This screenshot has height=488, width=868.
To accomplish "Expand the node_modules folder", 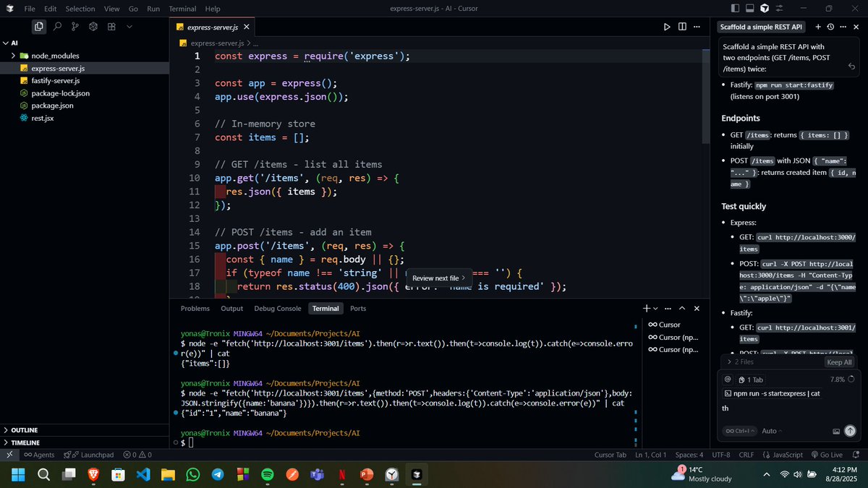I will [13, 56].
